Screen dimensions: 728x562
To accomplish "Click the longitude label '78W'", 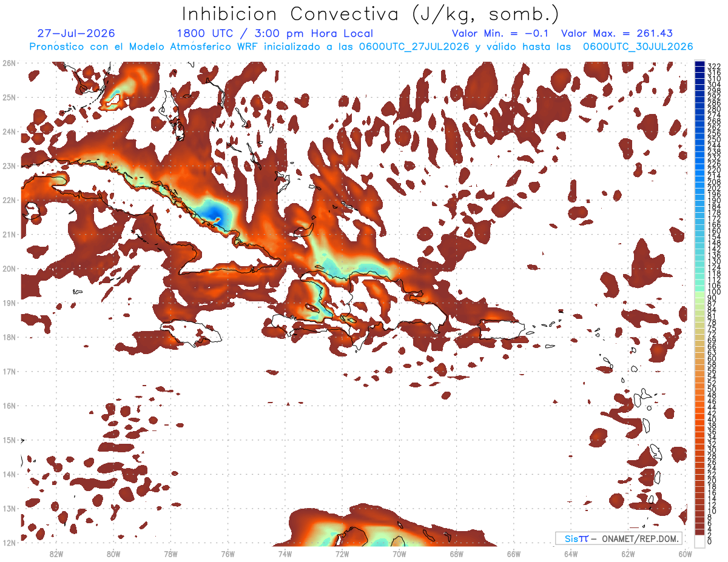I will pos(170,554).
